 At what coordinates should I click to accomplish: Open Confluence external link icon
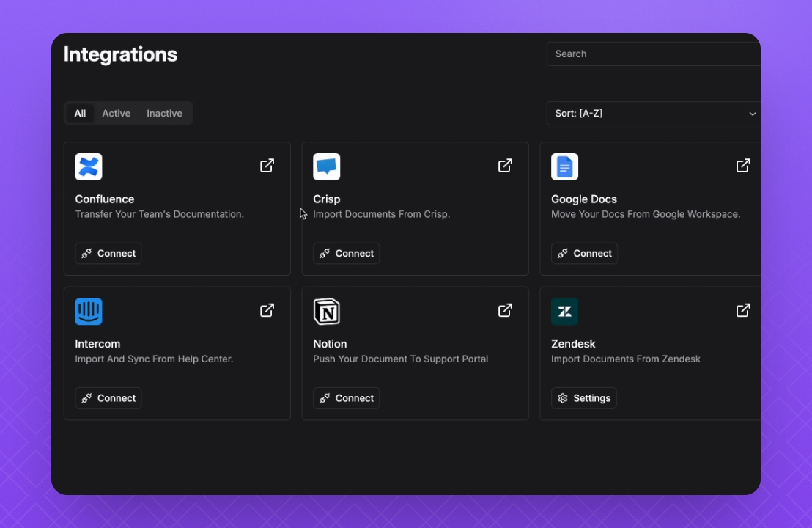coord(267,166)
